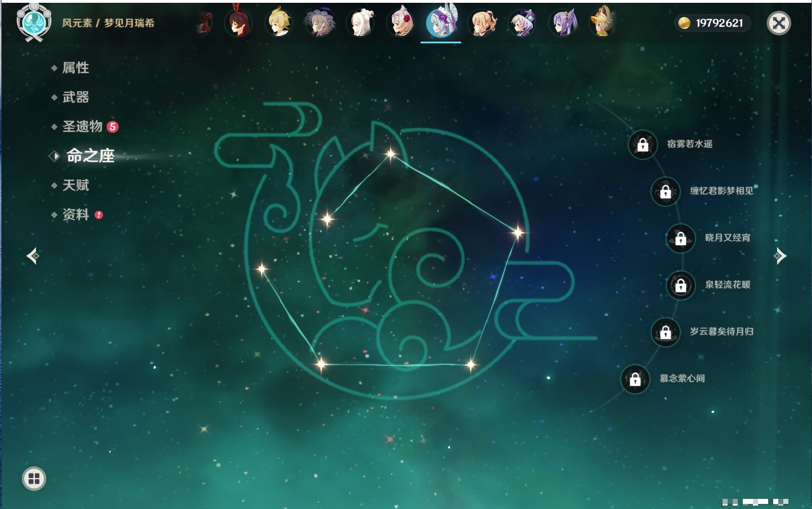The height and width of the screenshot is (509, 812).
Task: Switch to Amber's avatar with the red bunny ribbon
Action: click(238, 22)
